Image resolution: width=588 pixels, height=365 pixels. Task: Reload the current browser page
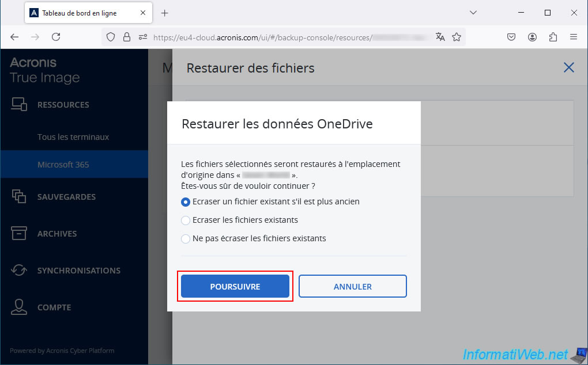point(56,37)
